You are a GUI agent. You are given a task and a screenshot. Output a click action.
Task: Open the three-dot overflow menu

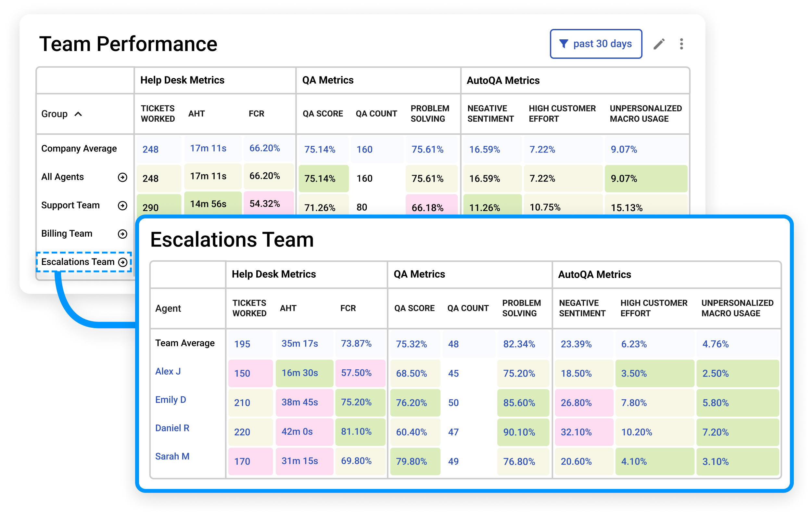681,43
